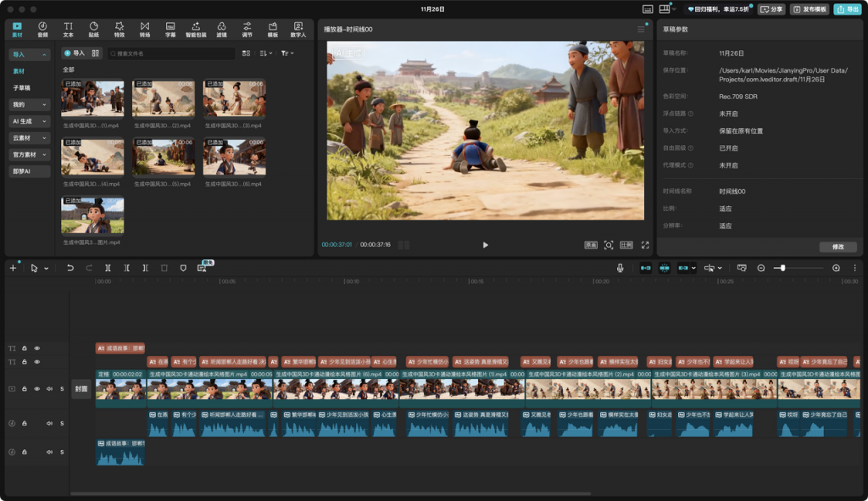Open the selection tool dropdown arrow
This screenshot has height=501, width=868.
pyautogui.click(x=46, y=268)
